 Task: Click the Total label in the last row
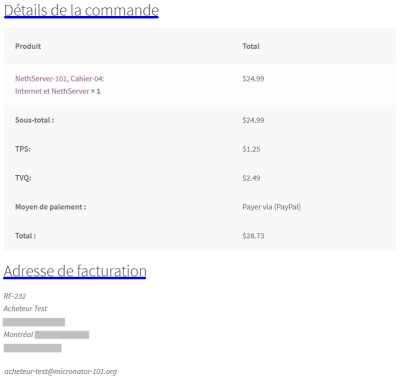pyautogui.click(x=25, y=236)
